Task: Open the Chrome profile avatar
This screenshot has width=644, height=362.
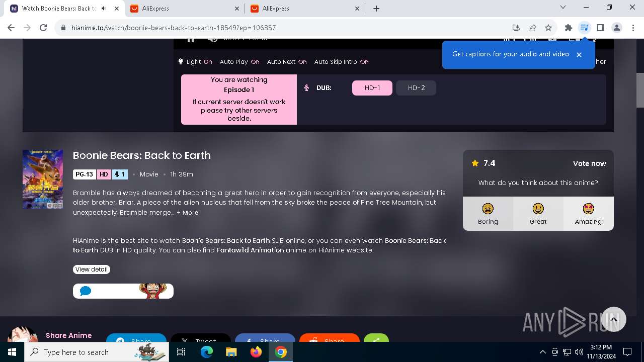Action: (x=617, y=28)
